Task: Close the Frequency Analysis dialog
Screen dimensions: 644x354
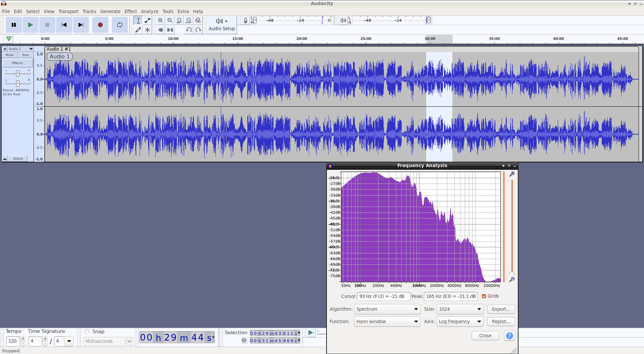Action: click(x=485, y=336)
